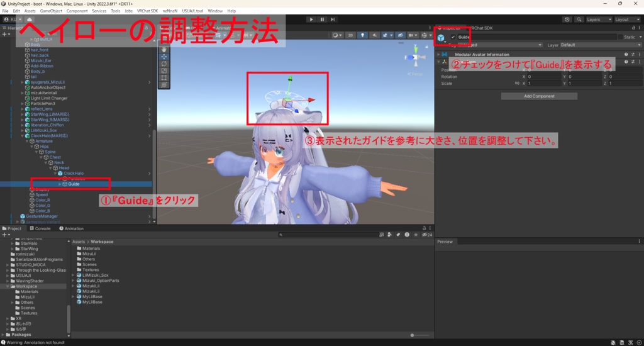Open the cloud services icon
The width and height of the screenshot is (644, 346).
click(x=30, y=20)
